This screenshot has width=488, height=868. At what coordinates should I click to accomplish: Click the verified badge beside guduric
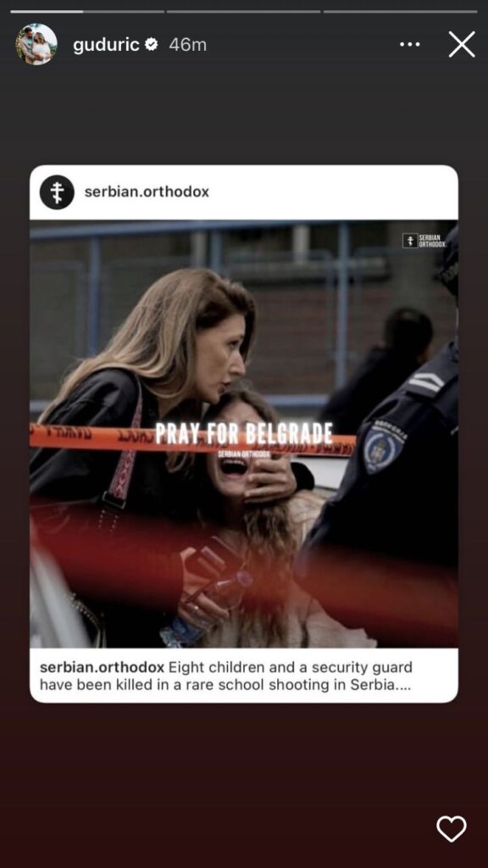point(151,45)
